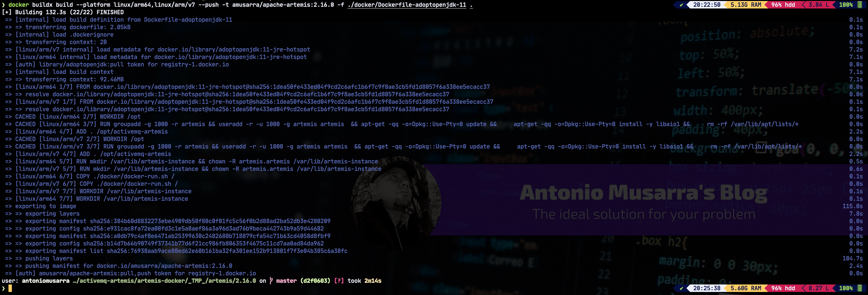Click CACHED linux/arm/v7 2/7 WORKDIR /opt line

pos(75,139)
